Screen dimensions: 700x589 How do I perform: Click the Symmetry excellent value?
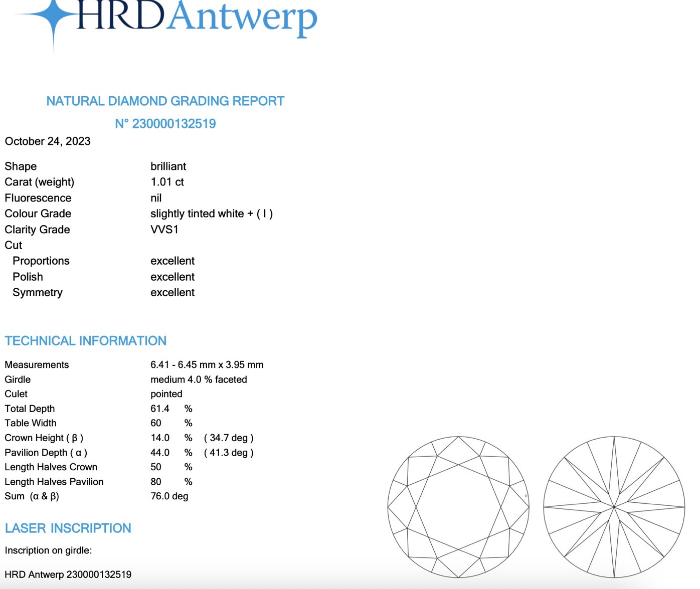[x=172, y=293]
